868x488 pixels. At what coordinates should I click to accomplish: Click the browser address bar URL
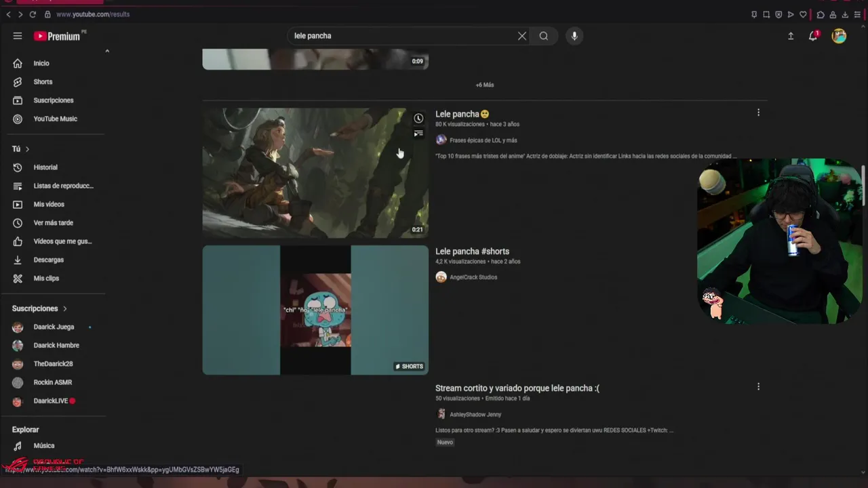tap(93, 14)
